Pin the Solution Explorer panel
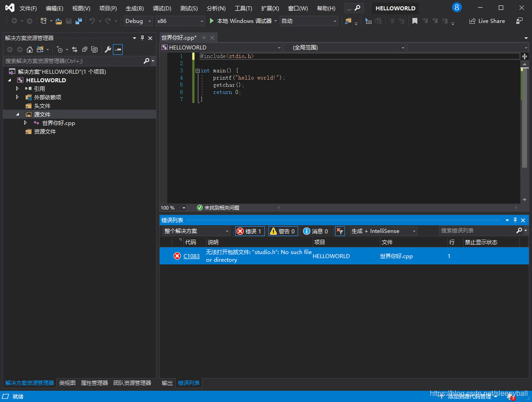Image resolution: width=532 pixels, height=402 pixels. click(142, 38)
